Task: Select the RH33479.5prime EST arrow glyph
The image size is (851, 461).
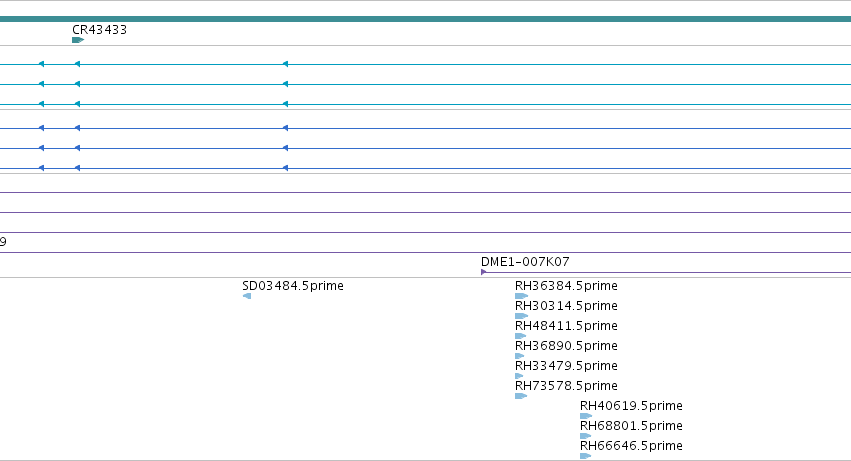Action: [x=519, y=376]
